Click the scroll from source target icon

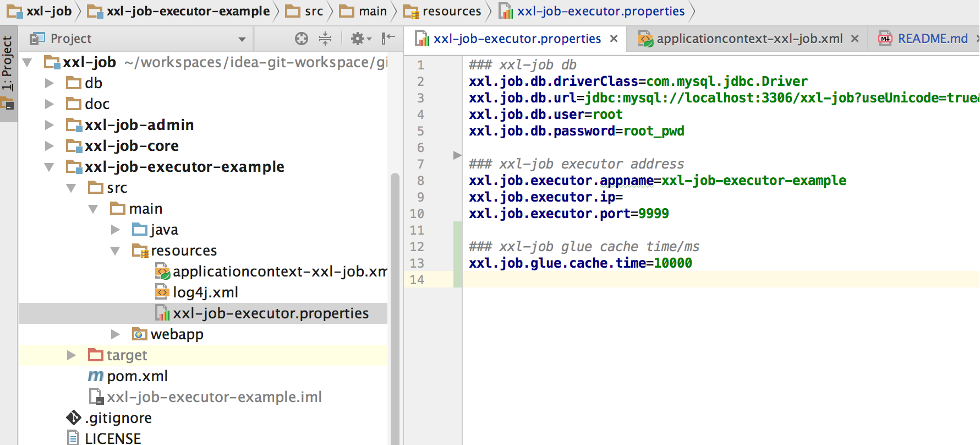301,39
